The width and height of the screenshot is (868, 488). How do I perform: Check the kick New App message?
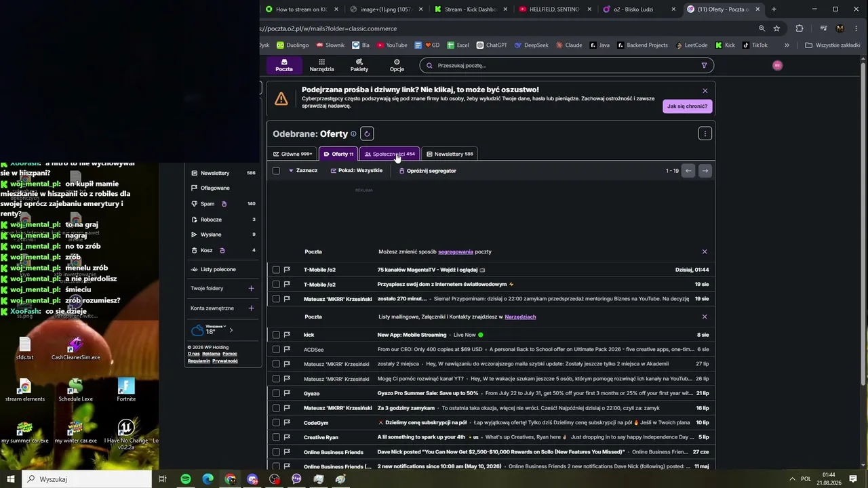(276, 335)
